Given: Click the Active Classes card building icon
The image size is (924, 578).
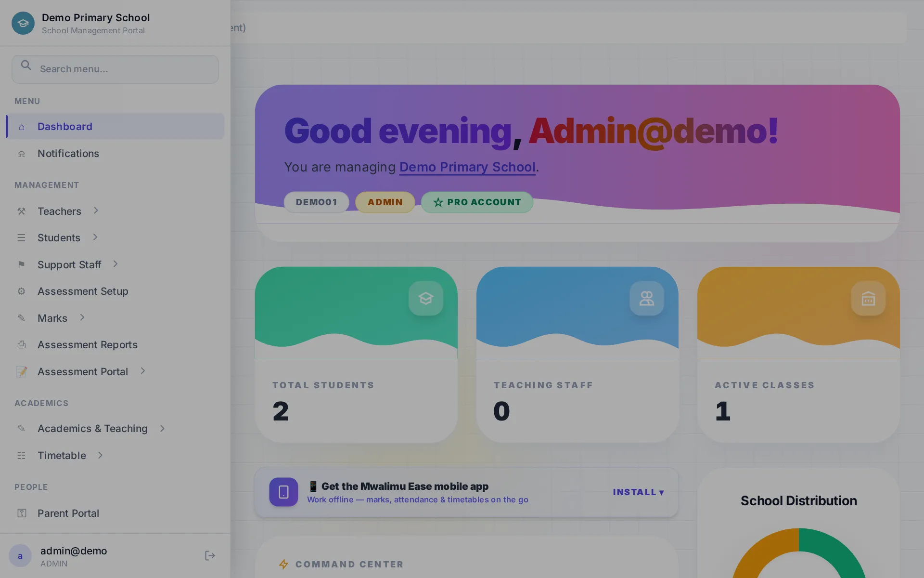Looking at the screenshot, I should [x=868, y=299].
